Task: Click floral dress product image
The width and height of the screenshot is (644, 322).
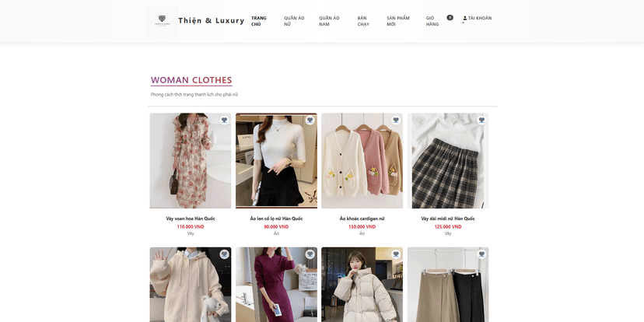Action: (191, 161)
